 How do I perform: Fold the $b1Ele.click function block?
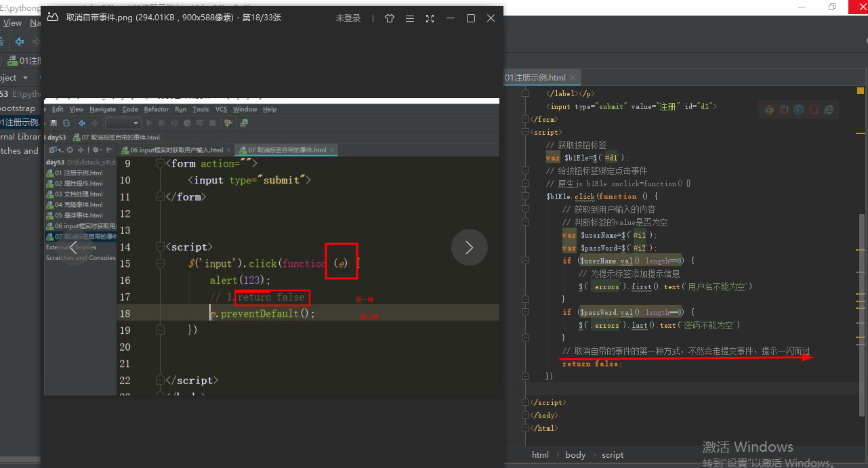pyautogui.click(x=525, y=196)
